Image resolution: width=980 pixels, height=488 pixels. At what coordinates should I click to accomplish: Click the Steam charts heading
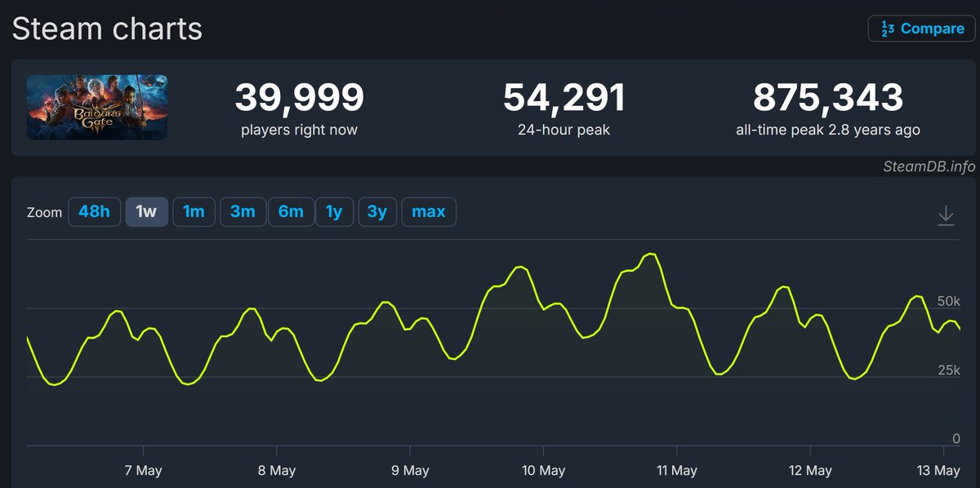pyautogui.click(x=107, y=29)
